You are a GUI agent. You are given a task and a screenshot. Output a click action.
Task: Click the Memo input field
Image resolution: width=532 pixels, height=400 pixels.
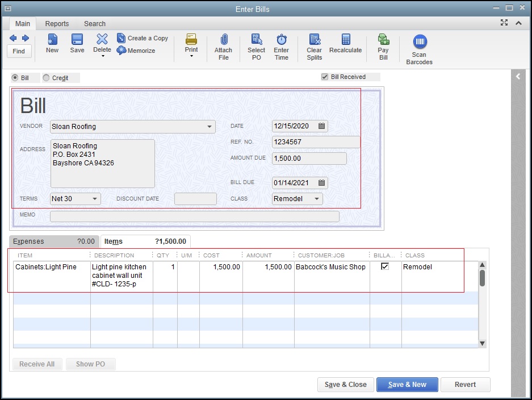tap(194, 216)
